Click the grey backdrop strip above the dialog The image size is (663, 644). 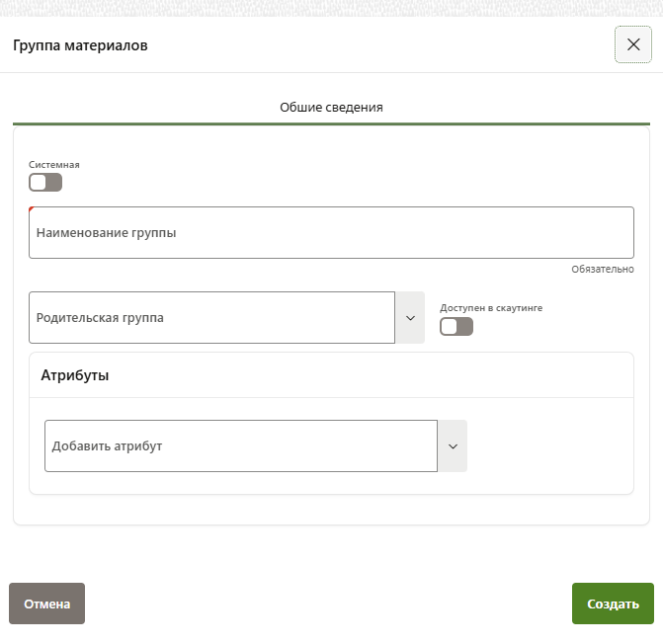(331, 8)
